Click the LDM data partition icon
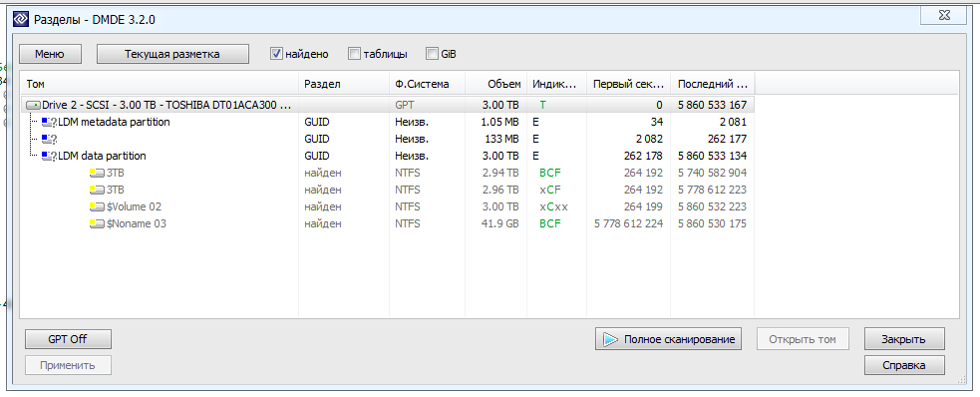Screen dimensions: 980x397 [49, 156]
